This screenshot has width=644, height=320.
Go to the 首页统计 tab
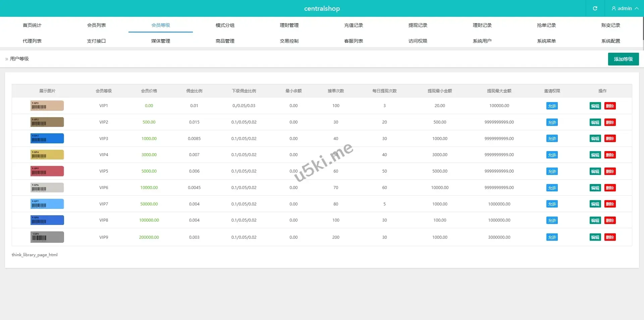(32, 25)
